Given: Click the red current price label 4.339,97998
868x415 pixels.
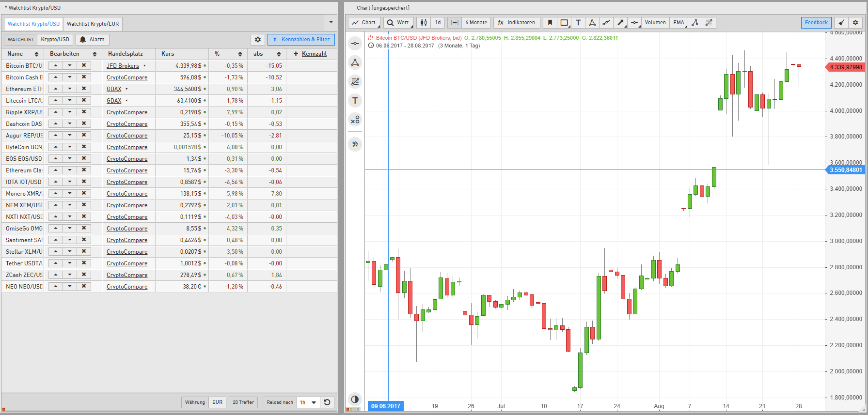Looking at the screenshot, I should (845, 67).
